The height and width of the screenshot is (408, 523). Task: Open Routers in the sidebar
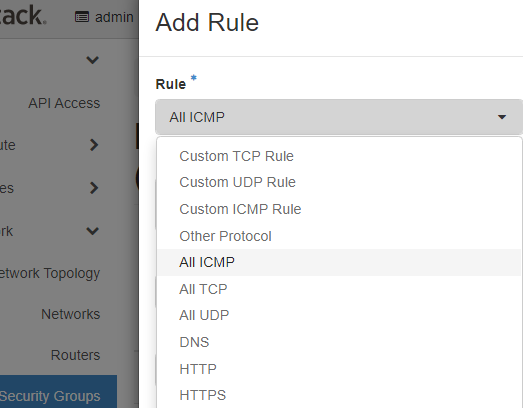click(75, 355)
